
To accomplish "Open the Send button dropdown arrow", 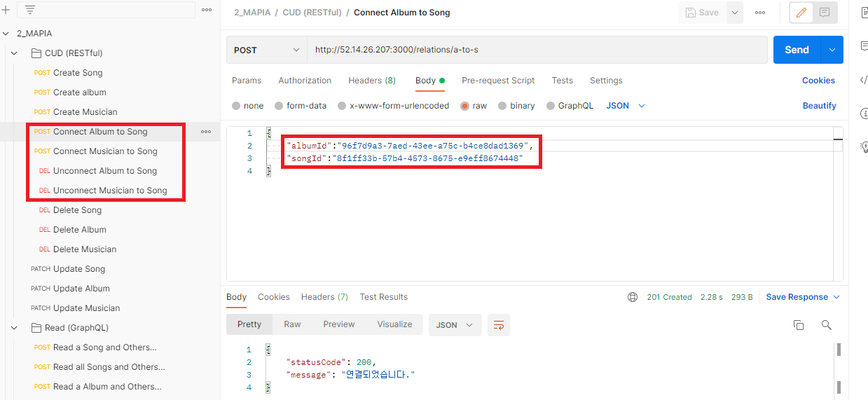I will click(x=832, y=50).
